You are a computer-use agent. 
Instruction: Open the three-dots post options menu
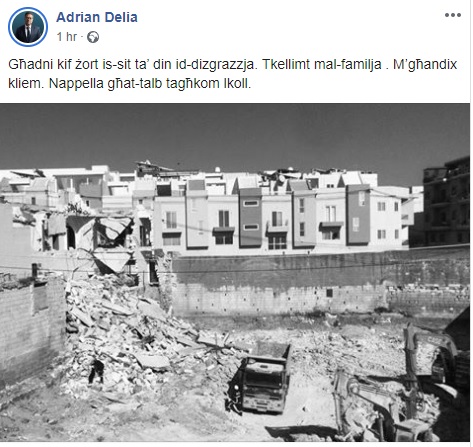pyautogui.click(x=453, y=15)
